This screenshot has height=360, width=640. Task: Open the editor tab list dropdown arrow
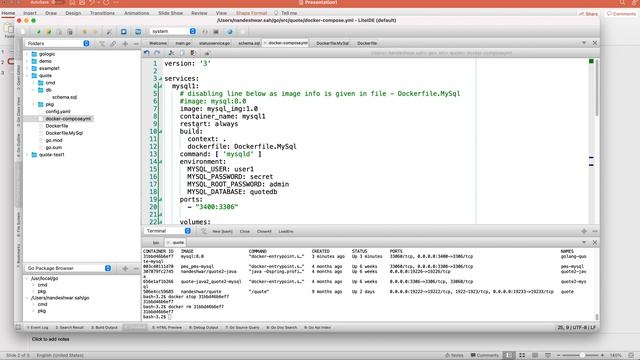pyautogui.click(x=584, y=43)
